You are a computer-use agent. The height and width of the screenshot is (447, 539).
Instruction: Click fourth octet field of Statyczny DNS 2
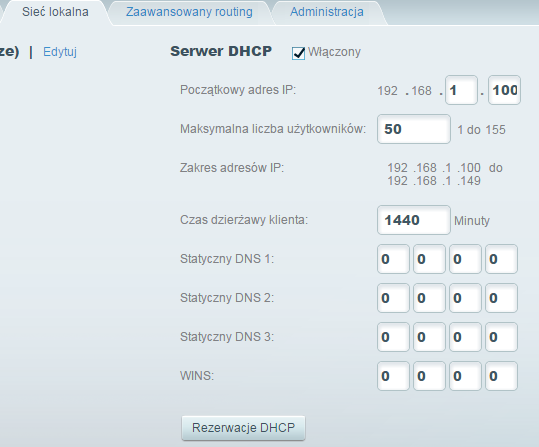point(501,298)
